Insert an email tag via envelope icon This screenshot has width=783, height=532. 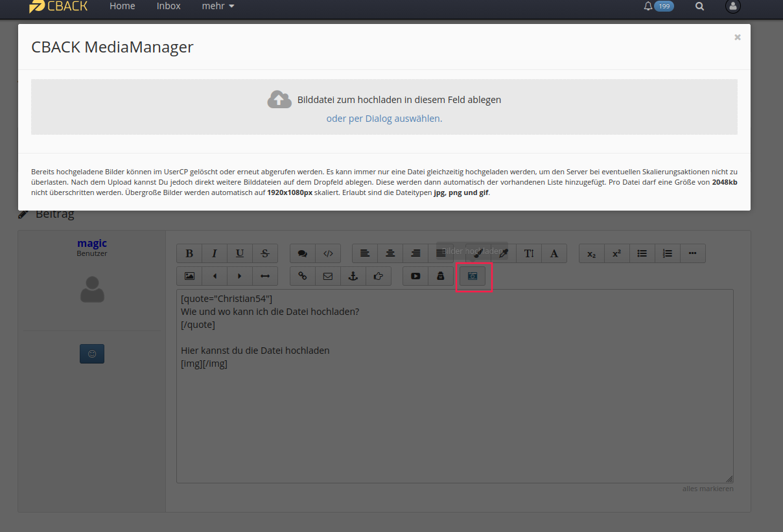328,276
